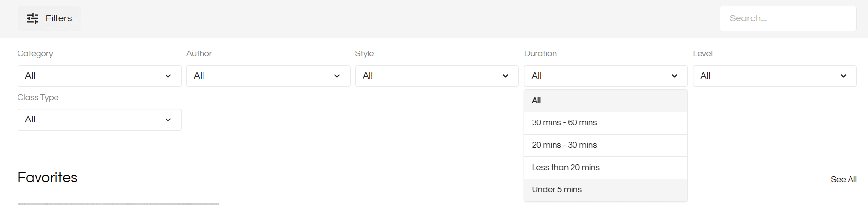This screenshot has height=205, width=868.
Task: Select 20 mins - 30 mins duration
Action: click(x=606, y=145)
